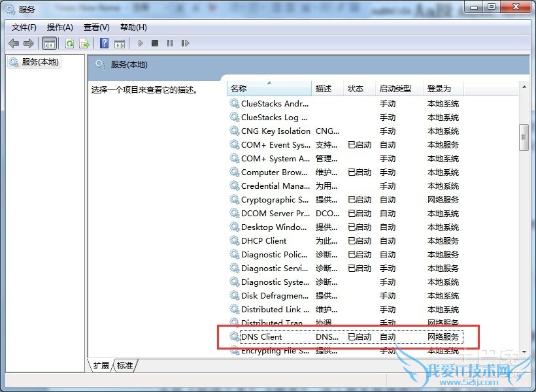Click the gear icon beside CNG Key Isolation
536x392 pixels.
tap(234, 131)
